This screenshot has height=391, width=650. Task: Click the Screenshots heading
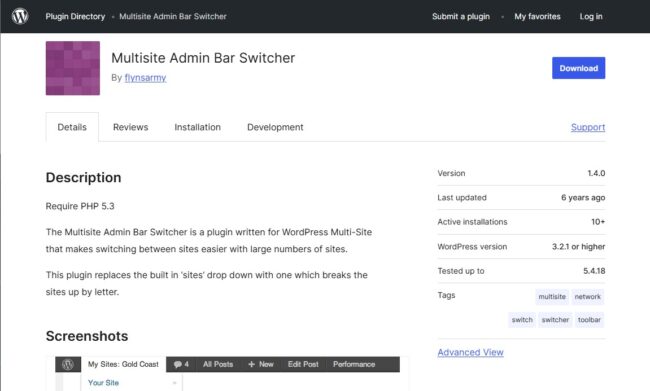(x=87, y=336)
